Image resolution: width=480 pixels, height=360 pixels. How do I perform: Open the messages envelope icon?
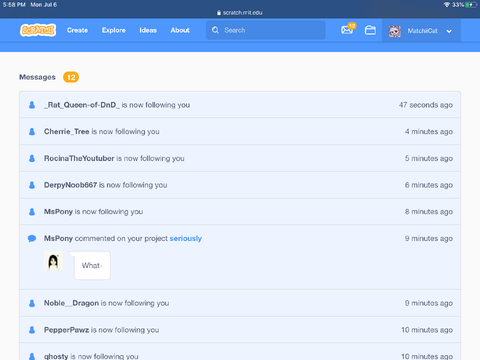[347, 30]
